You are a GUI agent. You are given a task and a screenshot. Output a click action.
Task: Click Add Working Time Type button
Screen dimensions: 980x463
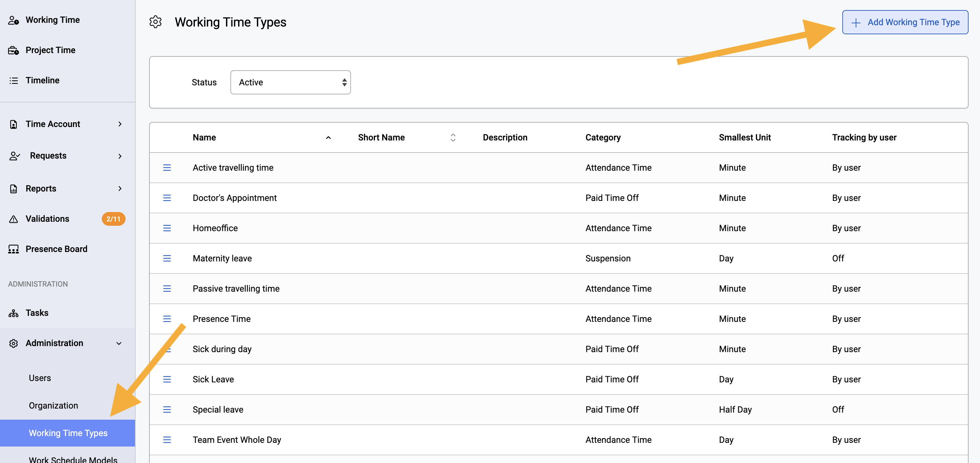tap(905, 23)
